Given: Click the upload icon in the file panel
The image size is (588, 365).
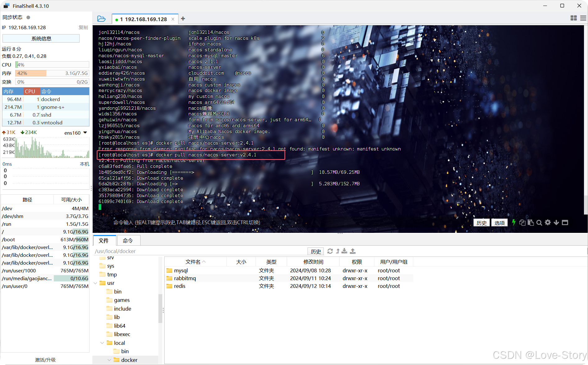Looking at the screenshot, I should (x=353, y=251).
